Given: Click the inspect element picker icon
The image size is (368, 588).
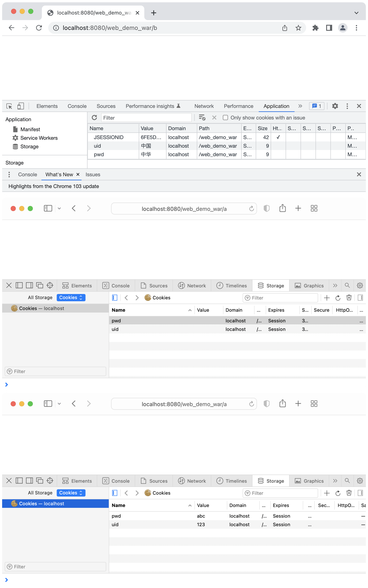Looking at the screenshot, I should [9, 106].
